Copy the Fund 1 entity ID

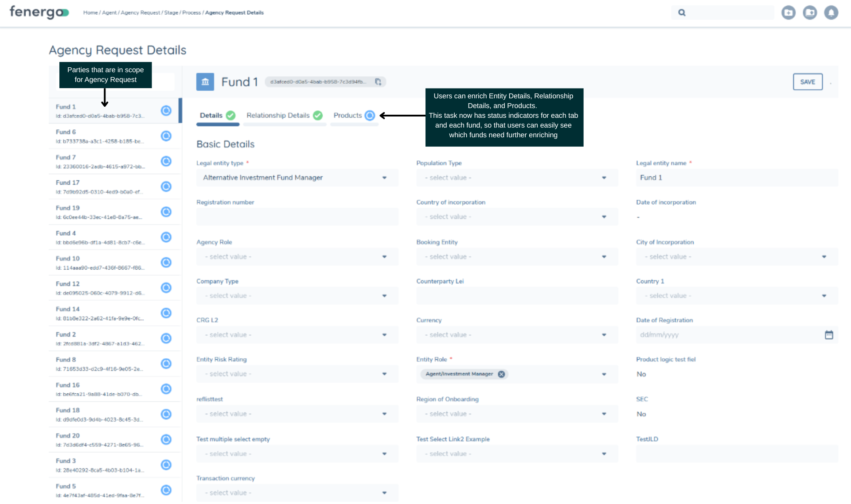pyautogui.click(x=379, y=81)
